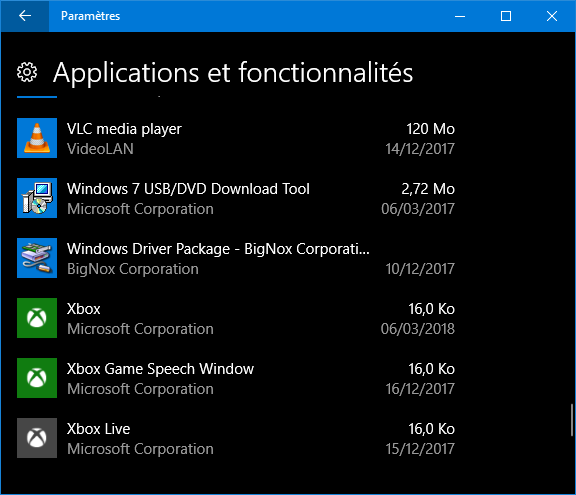
Task: Select the VLC media player entry name
Action: coord(124,129)
